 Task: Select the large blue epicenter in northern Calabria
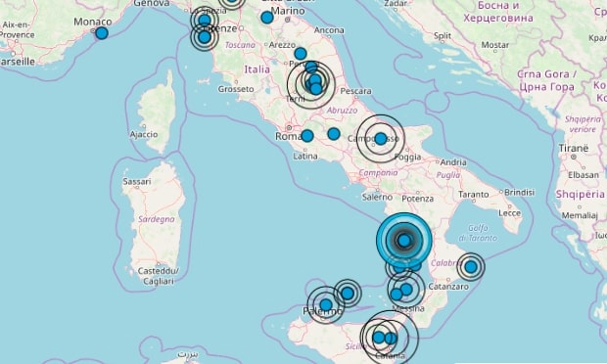tap(404, 241)
